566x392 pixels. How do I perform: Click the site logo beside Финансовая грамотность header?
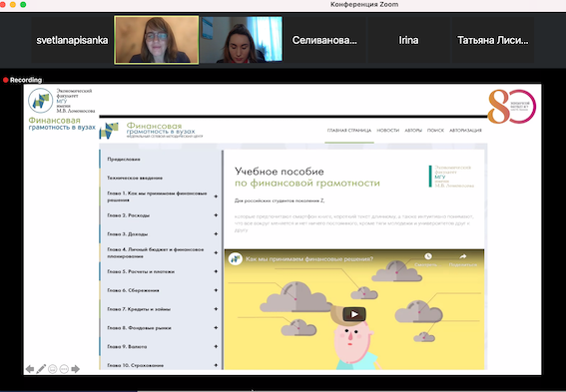[x=109, y=131]
